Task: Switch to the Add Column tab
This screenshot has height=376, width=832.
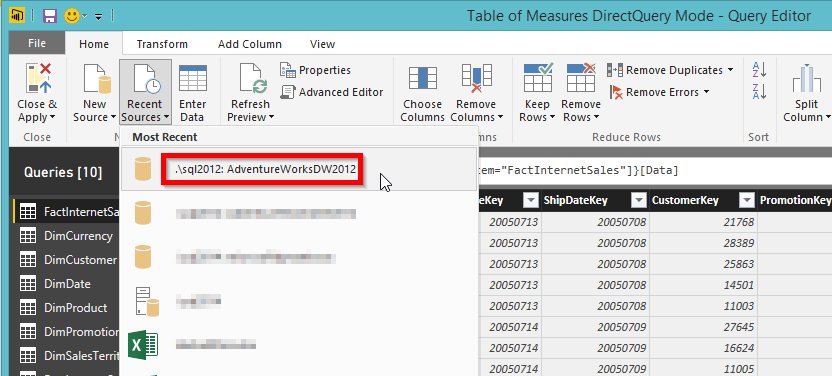Action: click(x=249, y=44)
